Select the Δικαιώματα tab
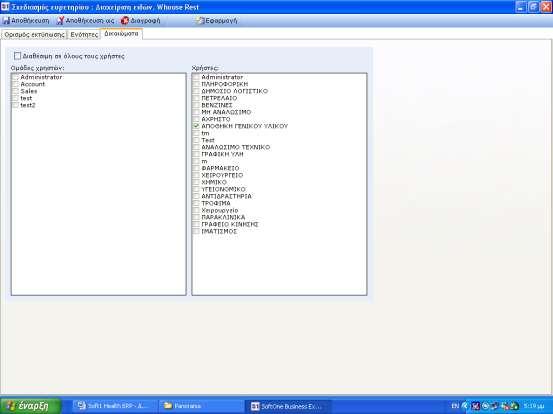Viewport: 553px width, 414px height. [x=121, y=34]
